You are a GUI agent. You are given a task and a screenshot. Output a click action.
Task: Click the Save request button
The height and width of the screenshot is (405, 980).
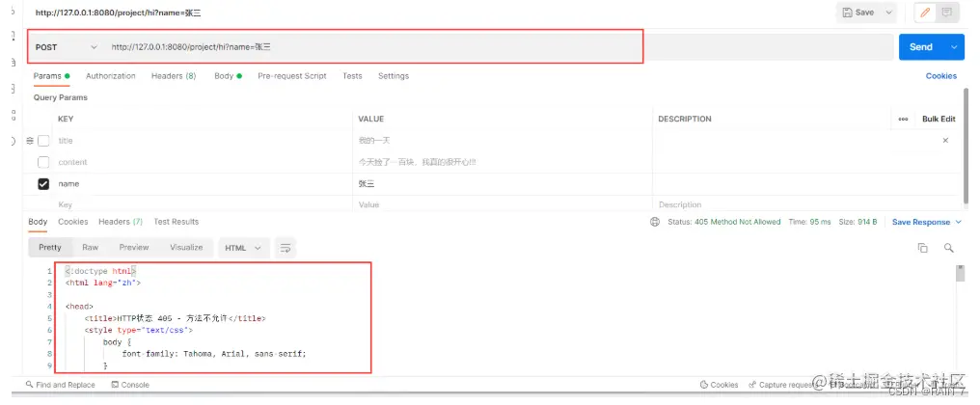point(858,13)
